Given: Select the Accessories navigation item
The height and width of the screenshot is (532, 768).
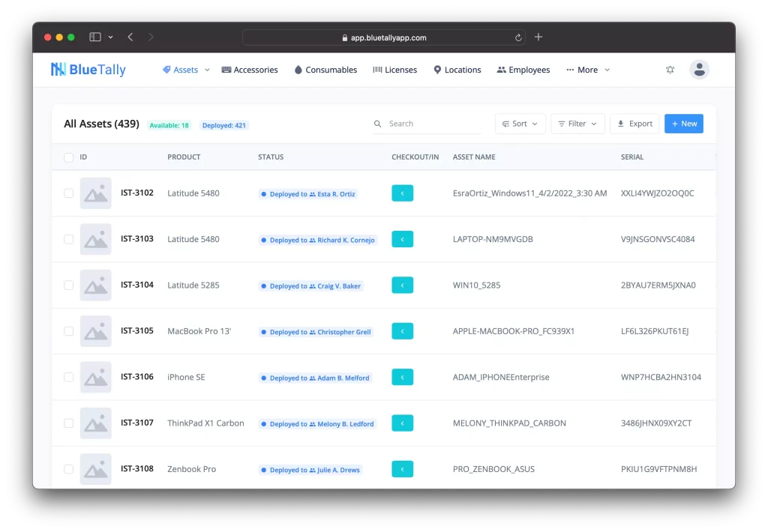Looking at the screenshot, I should [250, 69].
